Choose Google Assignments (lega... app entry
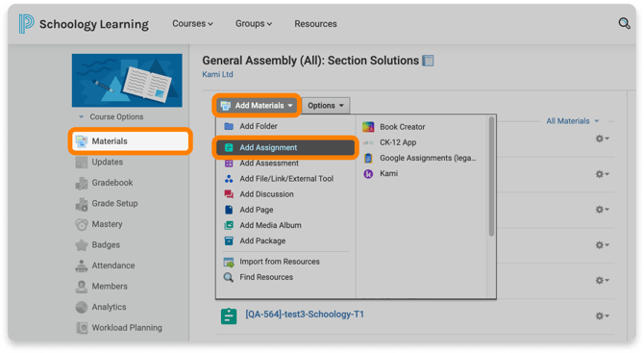 (428, 158)
